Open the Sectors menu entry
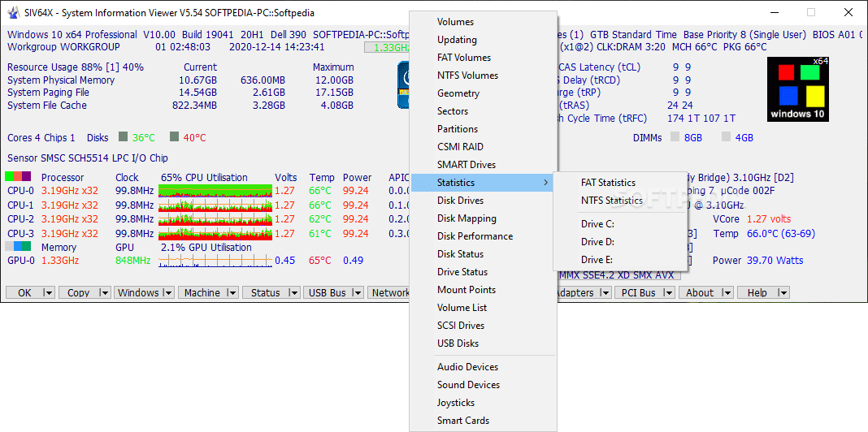This screenshot has height=432, width=868. pos(482,111)
